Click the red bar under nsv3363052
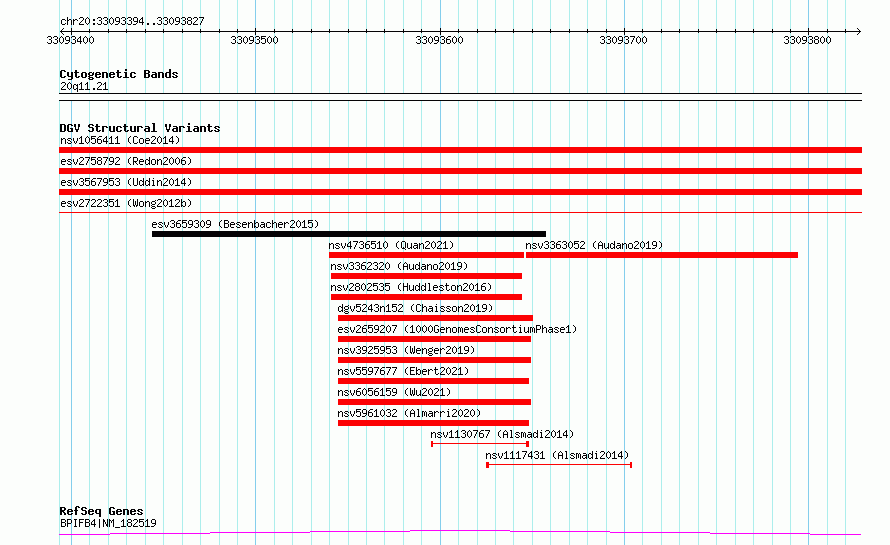Viewport: 890px width, 545px height. tap(662, 255)
